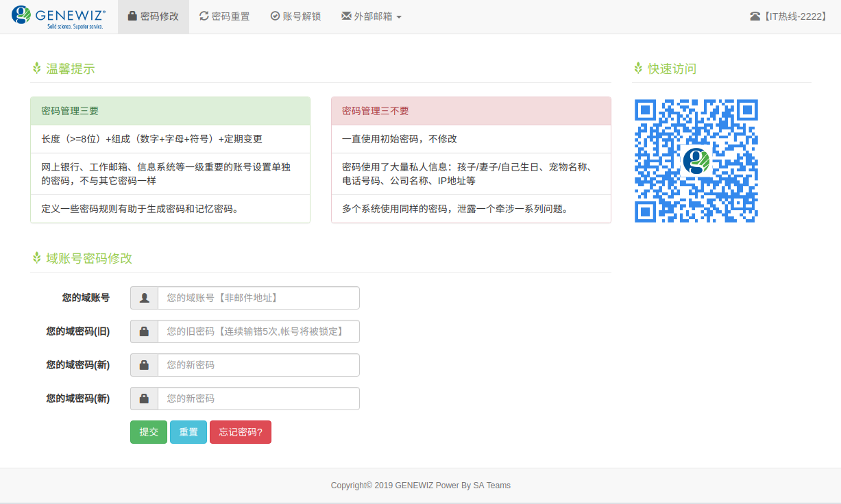Click the lock icon beside confirm new password field
Screen dimensions: 841x504
click(x=145, y=399)
